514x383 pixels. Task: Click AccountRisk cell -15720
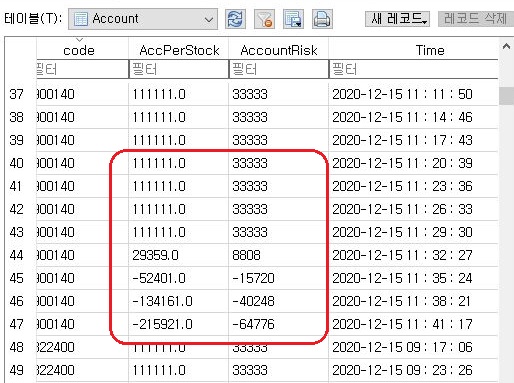coord(279,278)
